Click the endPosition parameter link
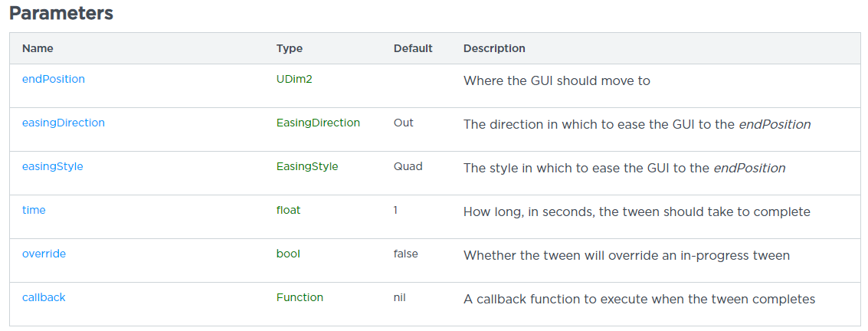The width and height of the screenshot is (868, 331). [54, 79]
